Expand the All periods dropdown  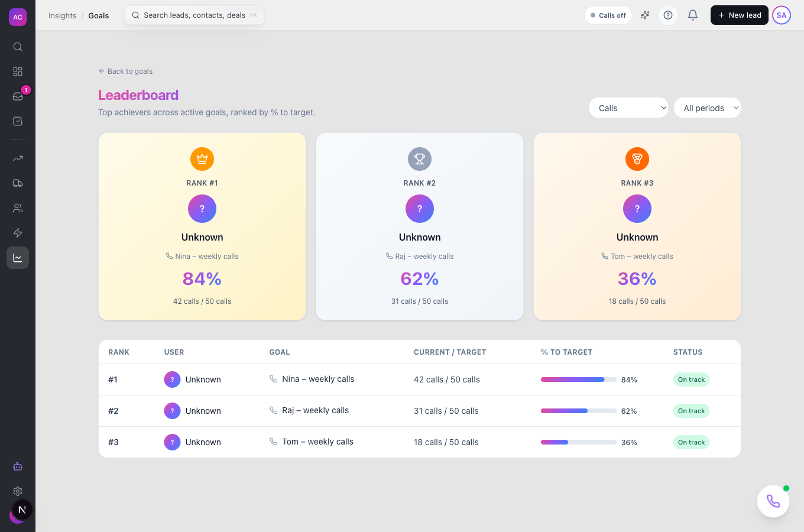click(x=708, y=108)
